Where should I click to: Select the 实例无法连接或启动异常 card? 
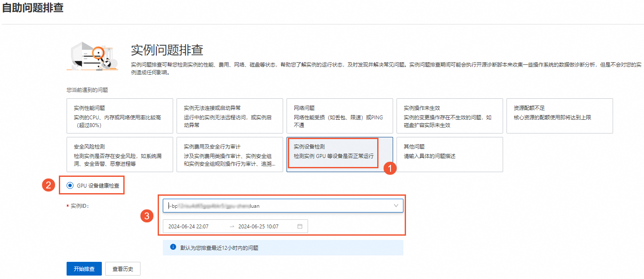229,115
